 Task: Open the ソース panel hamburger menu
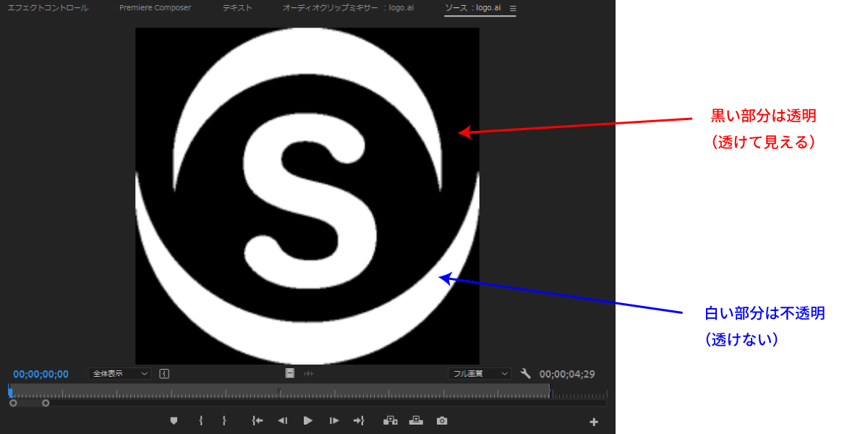(513, 8)
